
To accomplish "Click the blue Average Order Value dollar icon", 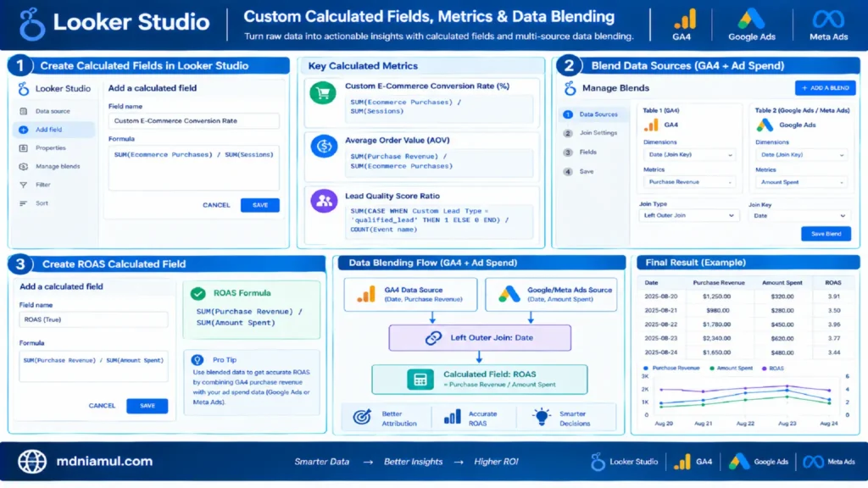I will pos(324,147).
